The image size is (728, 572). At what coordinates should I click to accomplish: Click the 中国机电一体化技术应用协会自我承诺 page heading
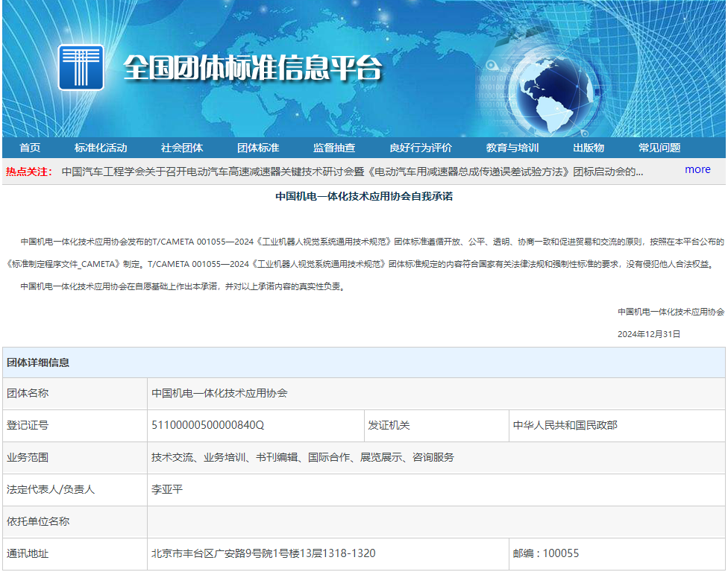coord(364,197)
